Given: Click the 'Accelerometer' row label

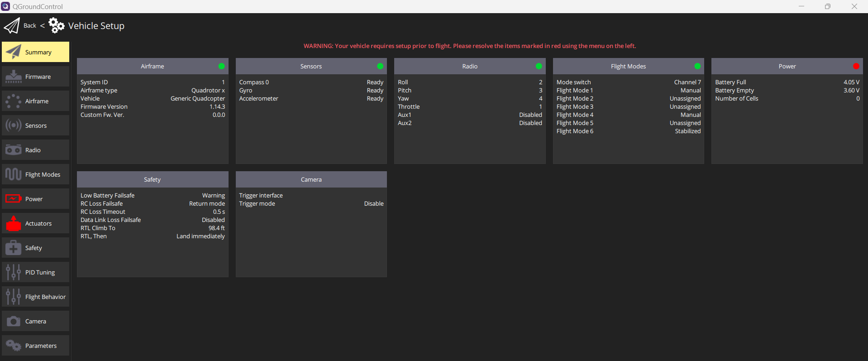Looking at the screenshot, I should (x=259, y=98).
